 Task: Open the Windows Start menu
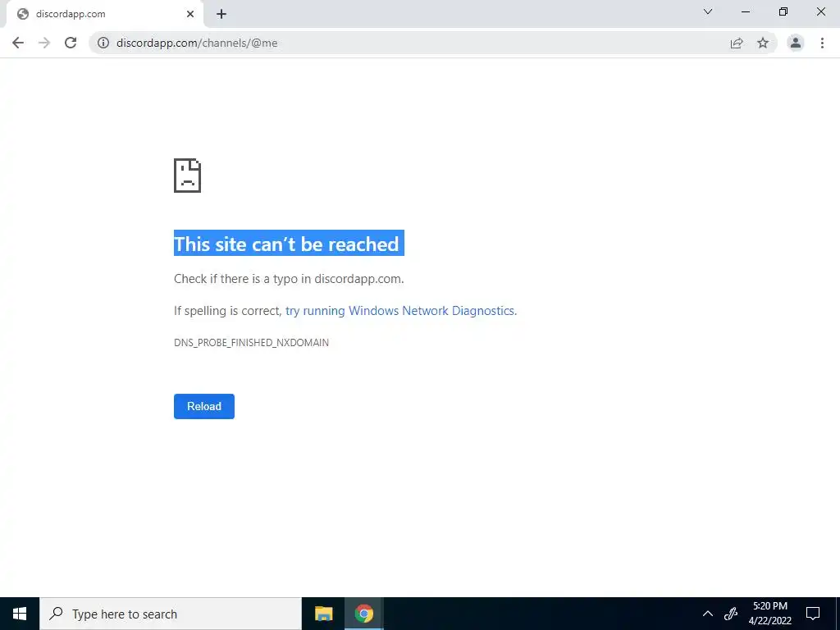click(x=20, y=614)
